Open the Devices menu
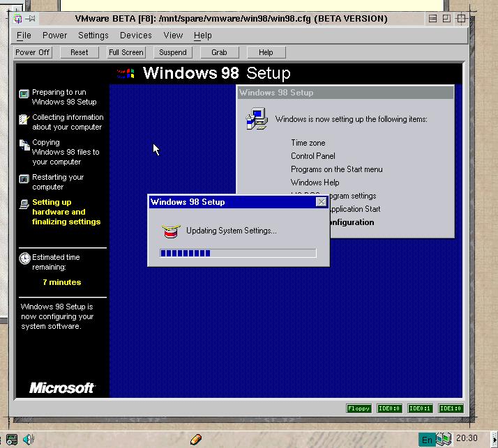The height and width of the screenshot is (448, 498). [135, 35]
